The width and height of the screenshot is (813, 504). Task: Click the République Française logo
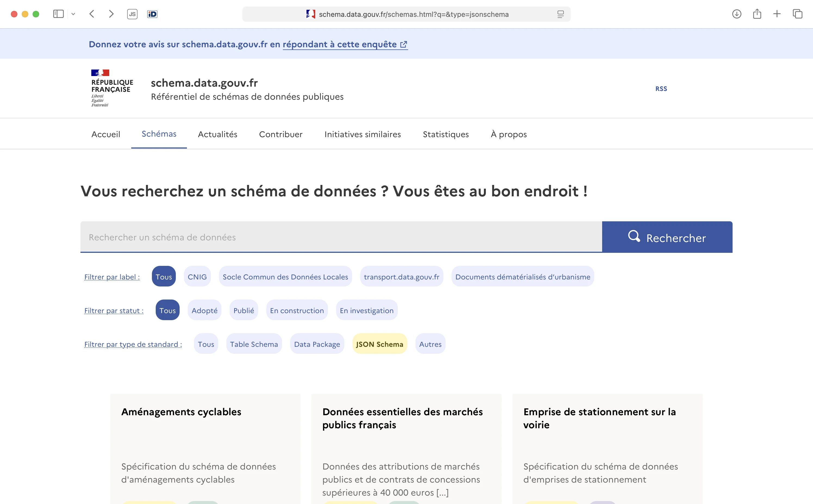tap(112, 88)
